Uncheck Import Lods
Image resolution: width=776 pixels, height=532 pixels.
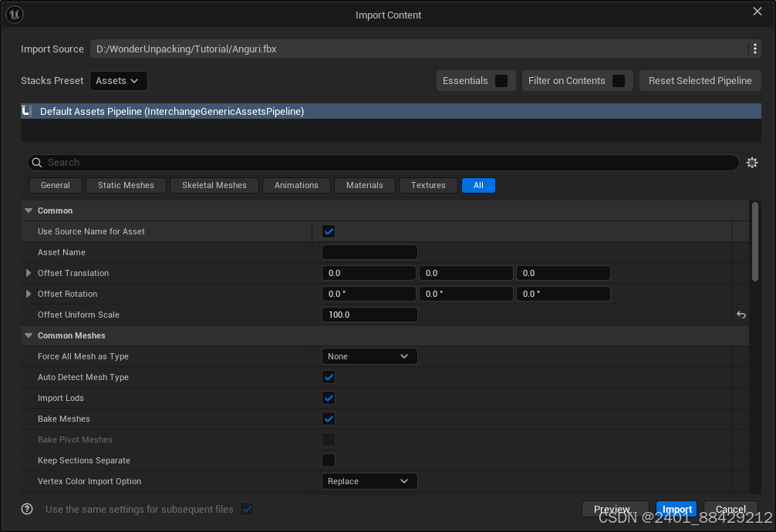tap(329, 398)
